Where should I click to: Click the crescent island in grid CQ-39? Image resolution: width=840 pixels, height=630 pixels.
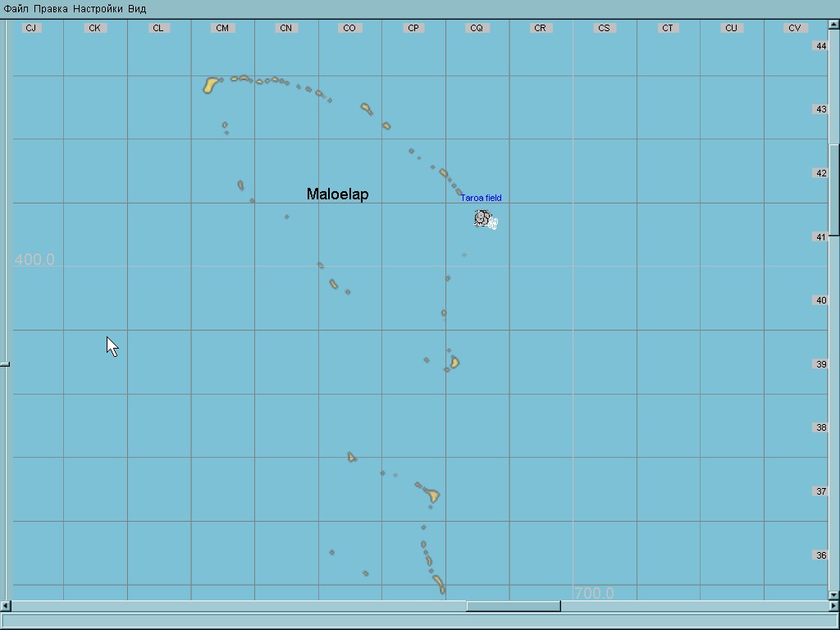click(454, 363)
